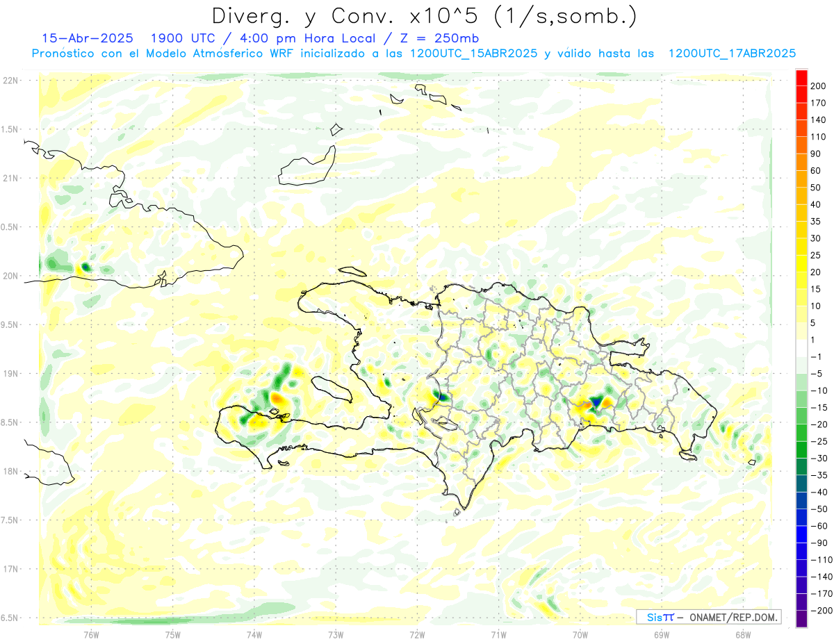Click the '71W' longitude label

[498, 634]
